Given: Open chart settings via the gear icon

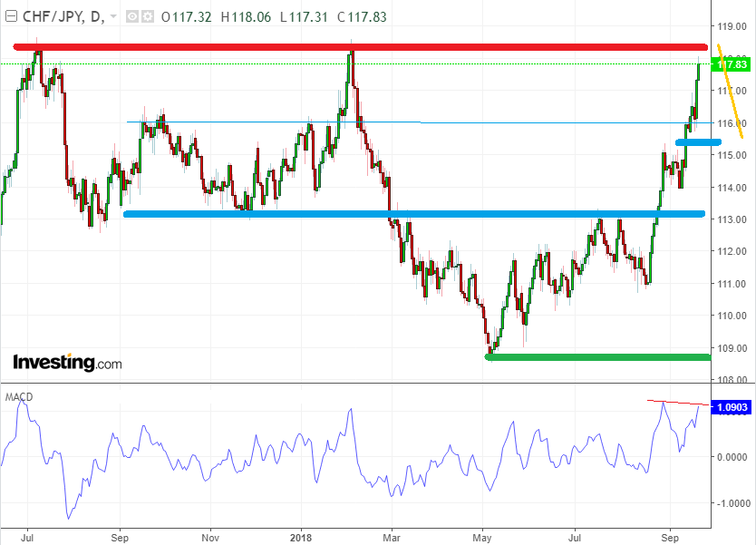Looking at the screenshot, I should click(147, 17).
